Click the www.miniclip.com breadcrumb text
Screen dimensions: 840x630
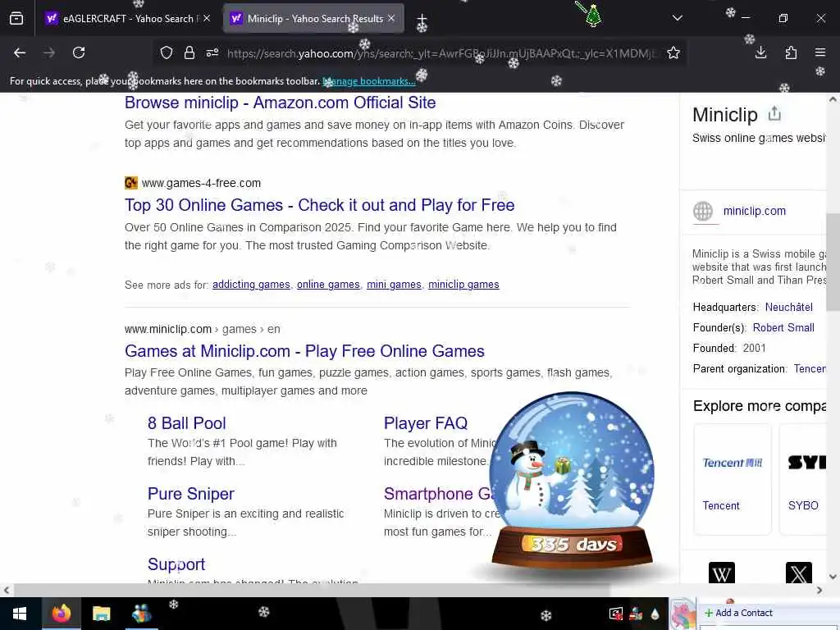point(168,329)
